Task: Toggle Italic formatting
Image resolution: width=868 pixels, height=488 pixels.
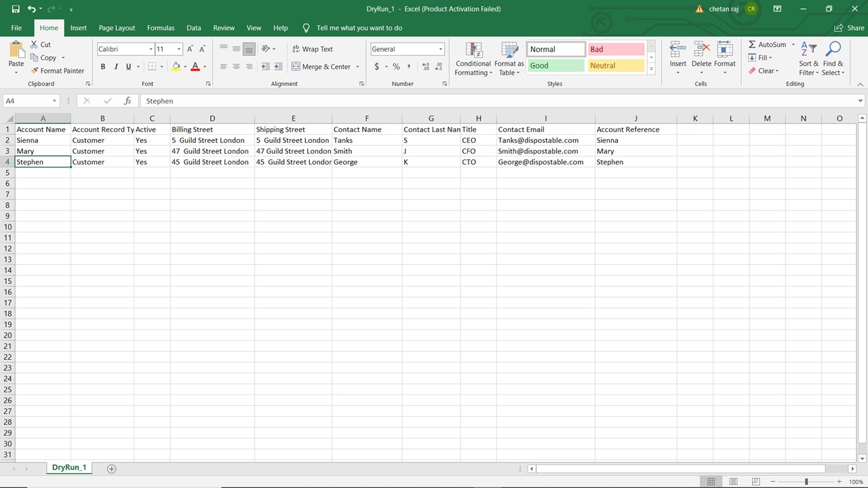Action: point(116,66)
